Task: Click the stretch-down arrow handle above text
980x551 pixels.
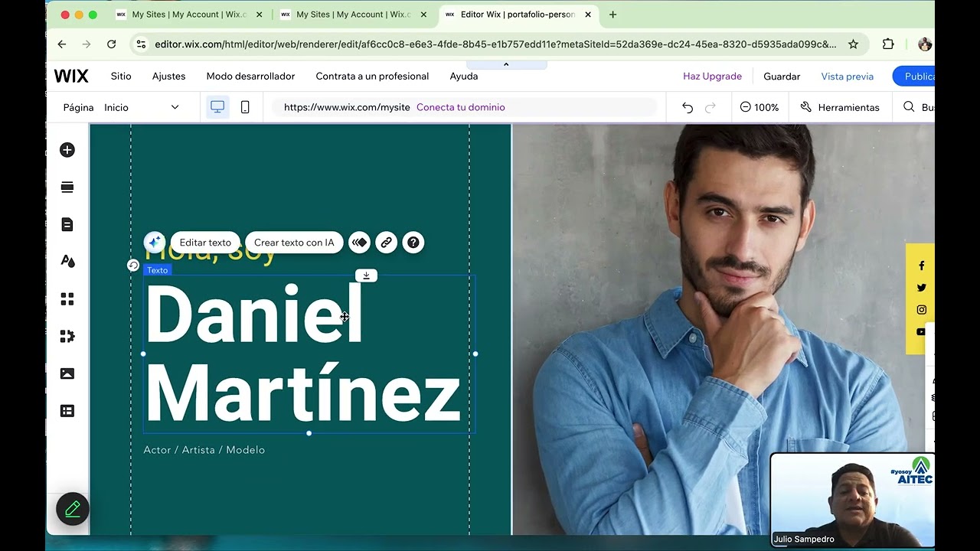Action: (366, 275)
